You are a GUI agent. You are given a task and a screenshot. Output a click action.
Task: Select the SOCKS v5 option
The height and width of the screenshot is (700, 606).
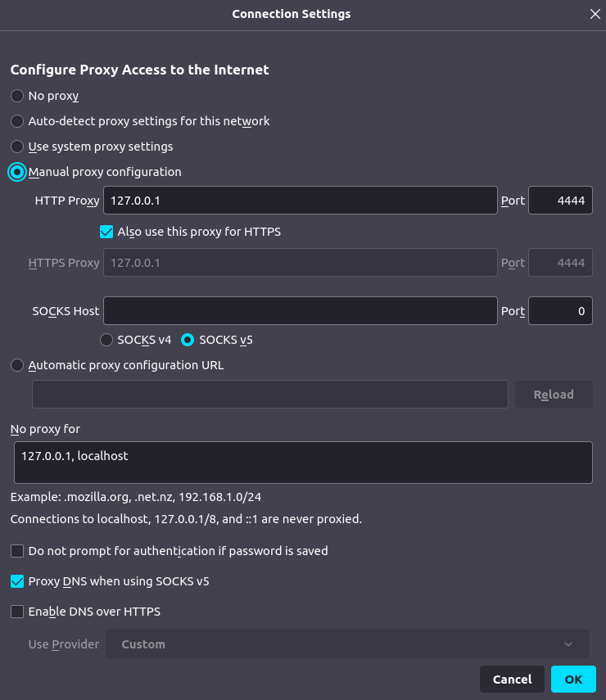coord(188,340)
